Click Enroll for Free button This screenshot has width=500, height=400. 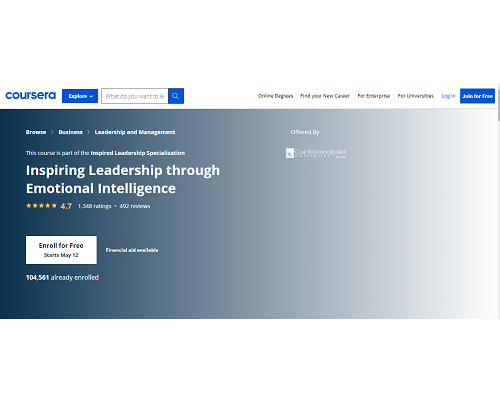tap(61, 250)
